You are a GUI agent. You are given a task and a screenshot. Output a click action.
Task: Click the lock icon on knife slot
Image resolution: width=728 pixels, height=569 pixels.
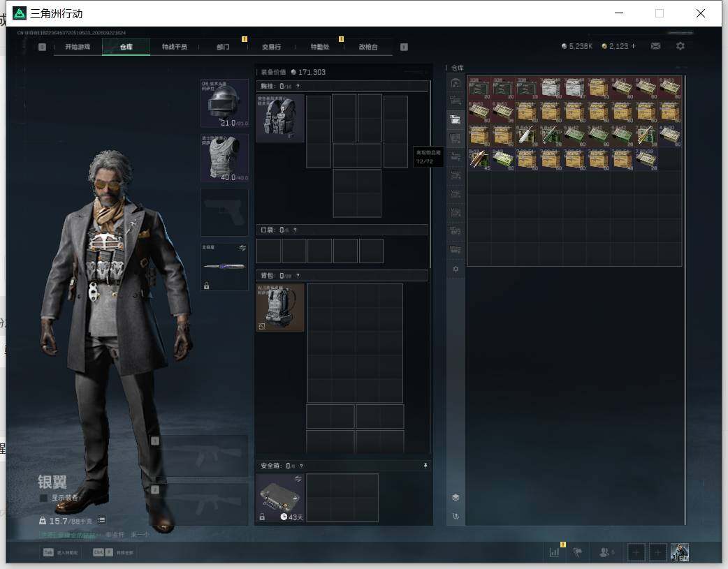click(x=207, y=286)
